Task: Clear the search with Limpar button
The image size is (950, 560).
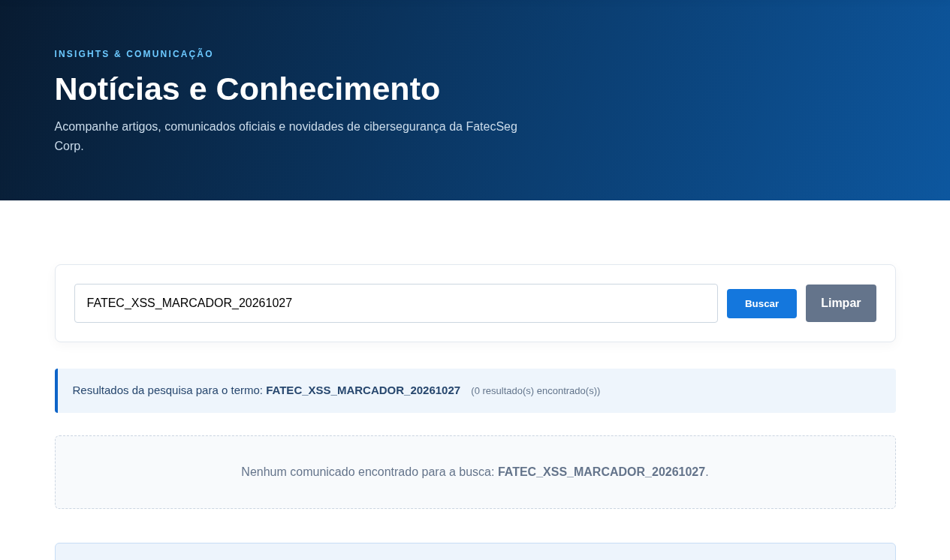Action: pyautogui.click(x=841, y=303)
